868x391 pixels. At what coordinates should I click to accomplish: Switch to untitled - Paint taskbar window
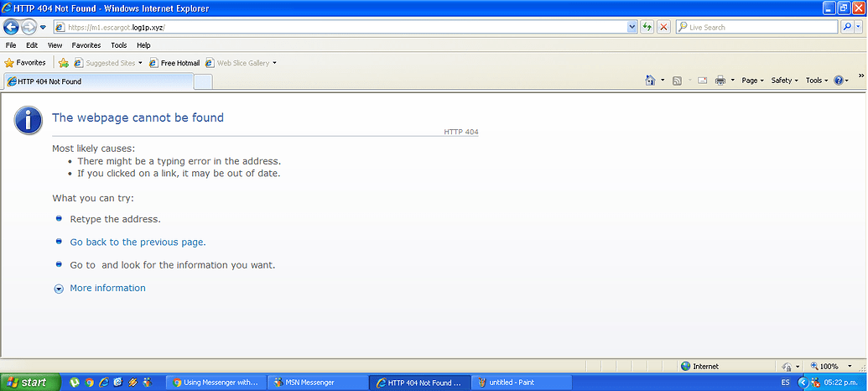click(522, 382)
